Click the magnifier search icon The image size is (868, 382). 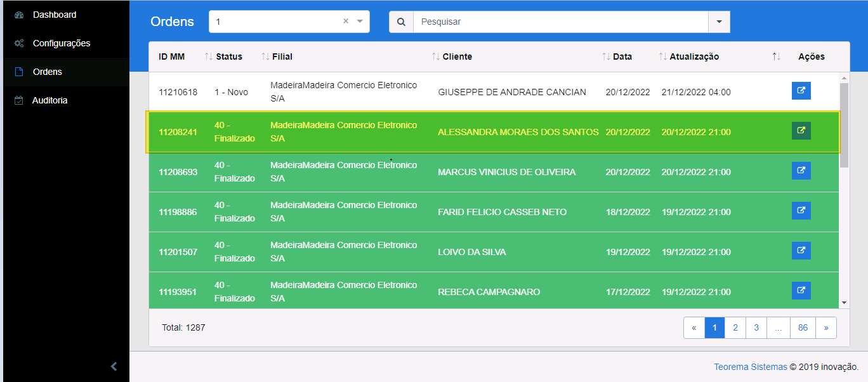point(401,22)
